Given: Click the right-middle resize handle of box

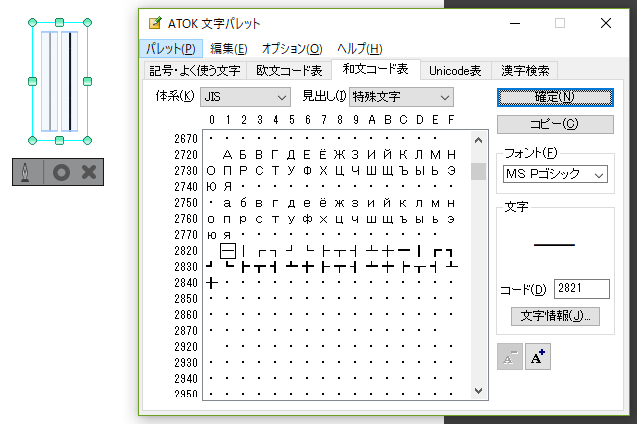Looking at the screenshot, I should [88, 80].
